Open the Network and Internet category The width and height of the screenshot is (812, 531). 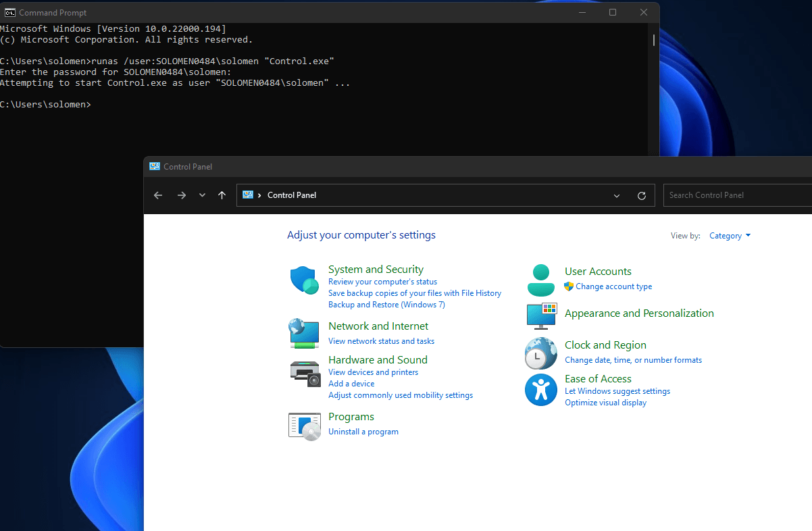378,326
